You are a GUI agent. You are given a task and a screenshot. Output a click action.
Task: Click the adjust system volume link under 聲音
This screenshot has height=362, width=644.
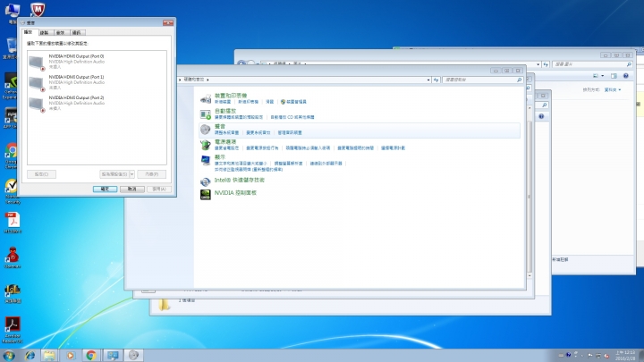click(226, 132)
